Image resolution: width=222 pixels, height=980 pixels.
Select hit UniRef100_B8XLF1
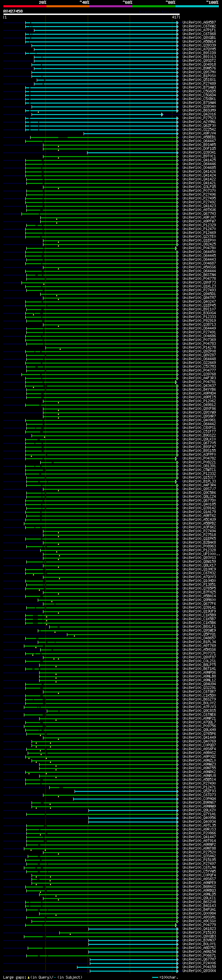tap(199, 626)
